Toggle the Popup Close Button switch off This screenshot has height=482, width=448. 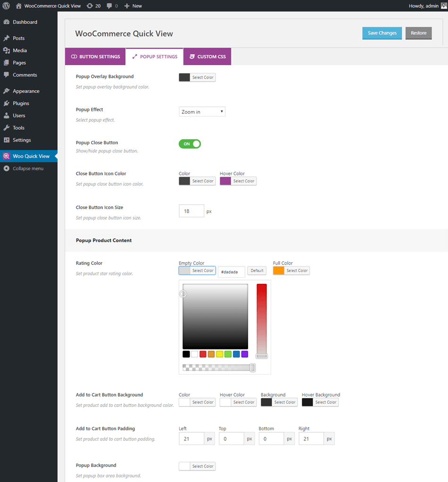tap(190, 144)
